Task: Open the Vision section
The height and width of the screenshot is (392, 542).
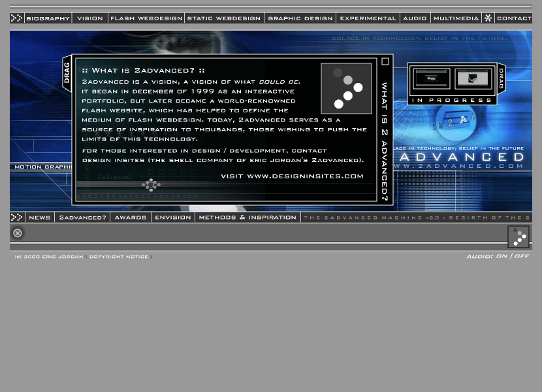Action: 90,18
